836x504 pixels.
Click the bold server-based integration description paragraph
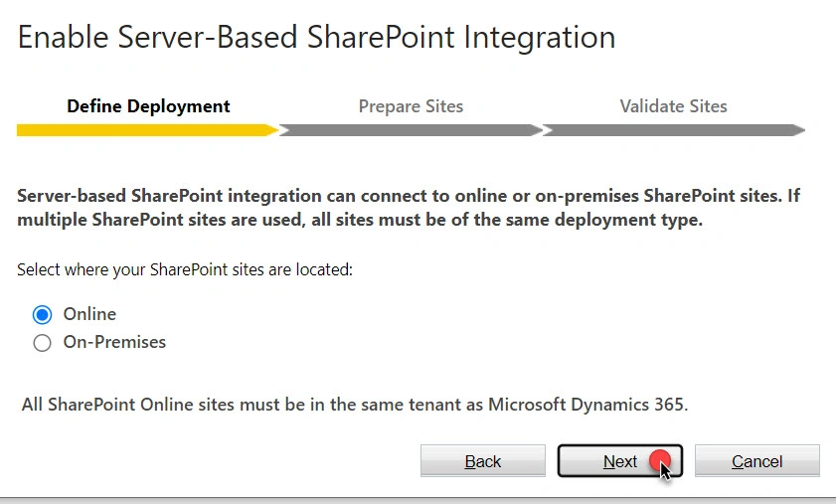pos(409,208)
